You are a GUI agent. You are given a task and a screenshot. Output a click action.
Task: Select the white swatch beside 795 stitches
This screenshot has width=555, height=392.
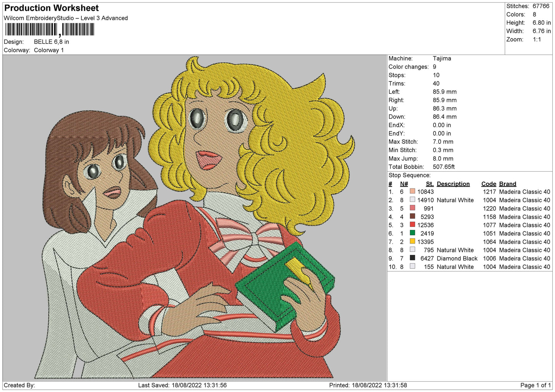pos(412,250)
